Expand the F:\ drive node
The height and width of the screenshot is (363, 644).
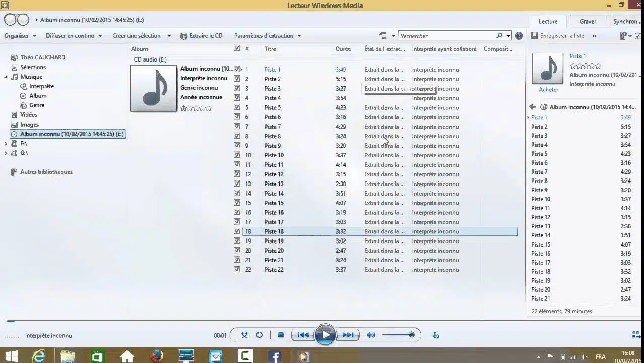[6, 144]
